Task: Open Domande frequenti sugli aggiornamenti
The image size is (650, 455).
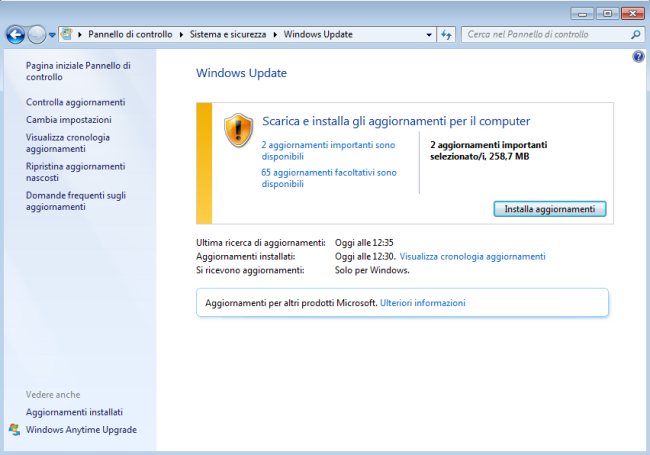Action: [76, 201]
